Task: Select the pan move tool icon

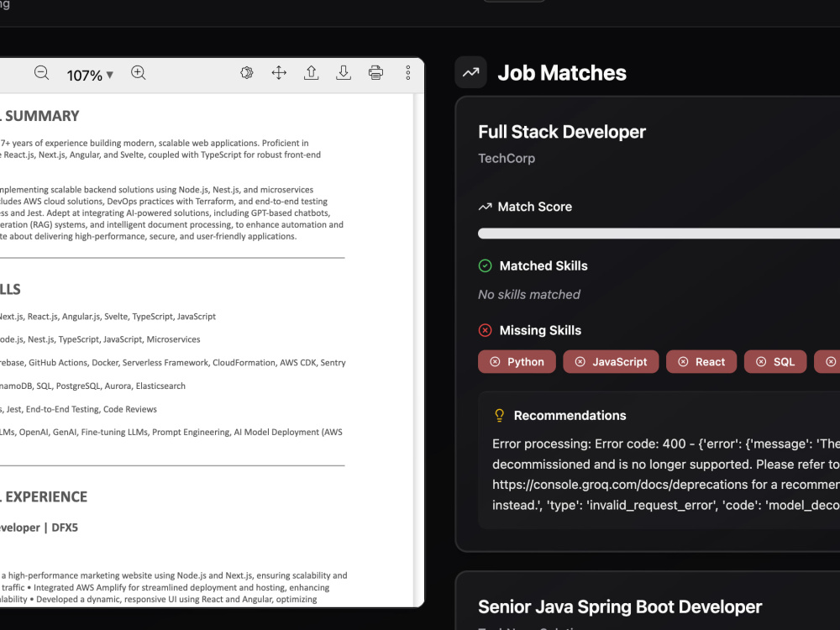Action: coord(279,73)
